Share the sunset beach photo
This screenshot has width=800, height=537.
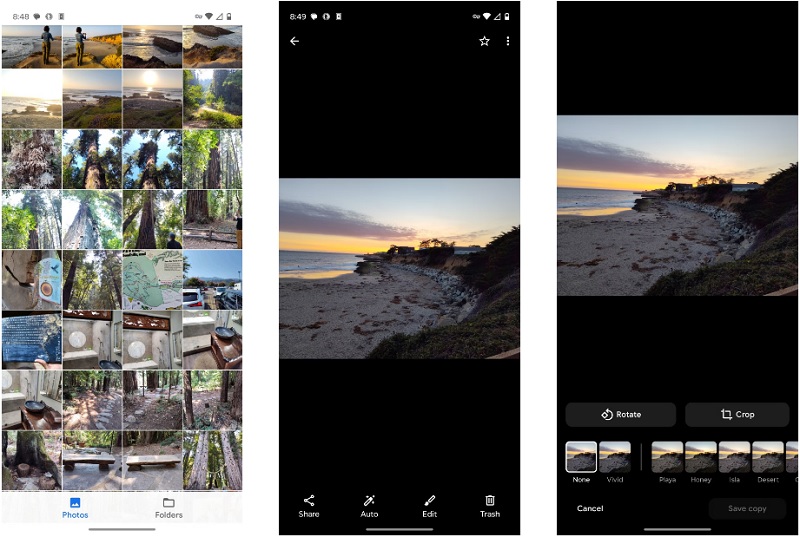(x=309, y=506)
